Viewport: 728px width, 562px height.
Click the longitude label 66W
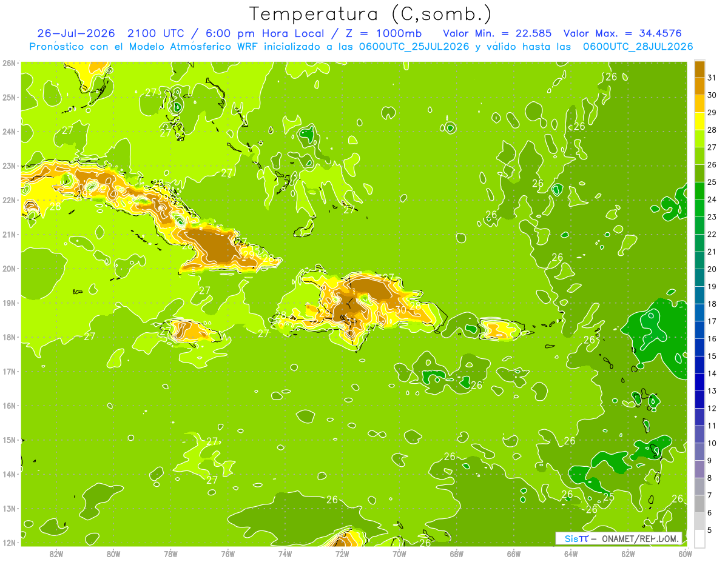pyautogui.click(x=513, y=554)
